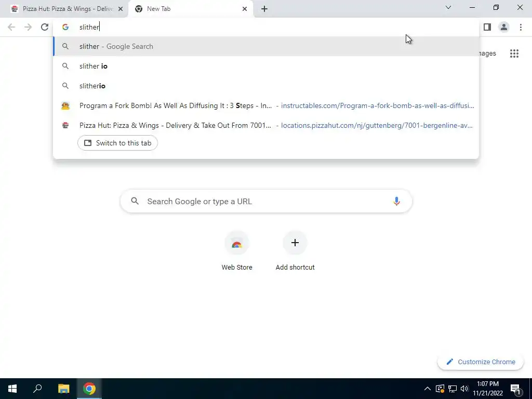Open the profile avatar icon

(x=504, y=27)
